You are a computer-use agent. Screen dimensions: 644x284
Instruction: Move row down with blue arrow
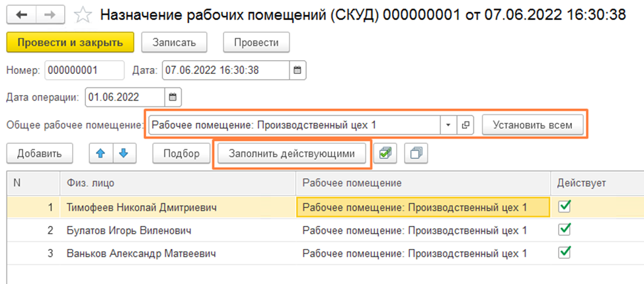(x=123, y=153)
